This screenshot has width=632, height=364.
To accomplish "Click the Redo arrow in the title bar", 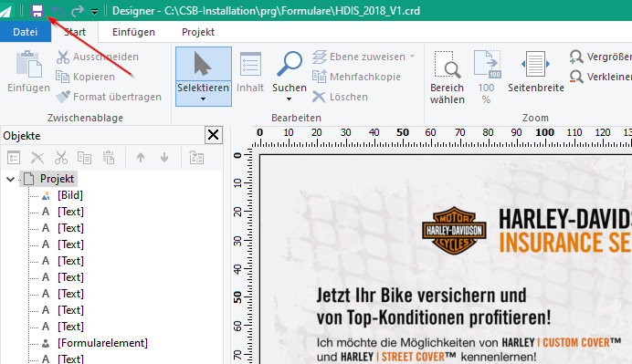I will pyautogui.click(x=77, y=12).
